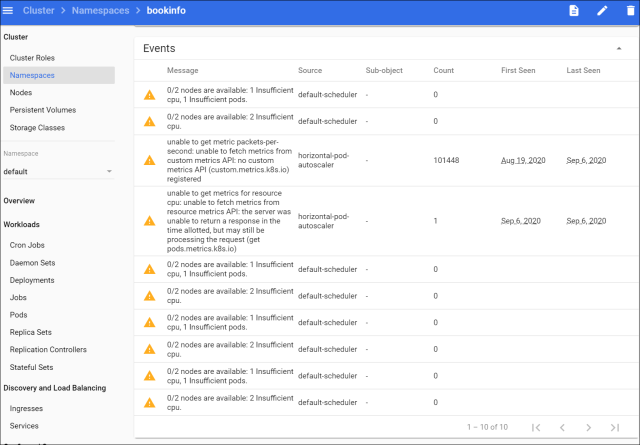The height and width of the screenshot is (445, 640).
Task: Go to previous page of events
Action: tap(562, 427)
